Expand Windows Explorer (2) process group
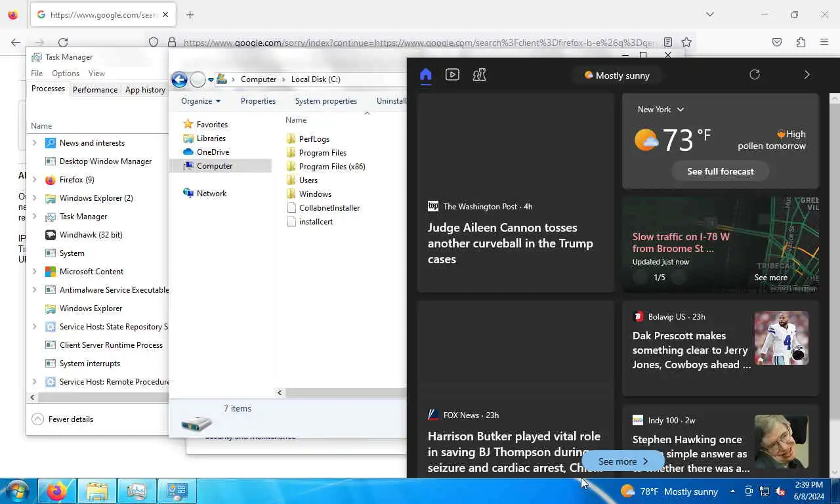 (x=35, y=198)
